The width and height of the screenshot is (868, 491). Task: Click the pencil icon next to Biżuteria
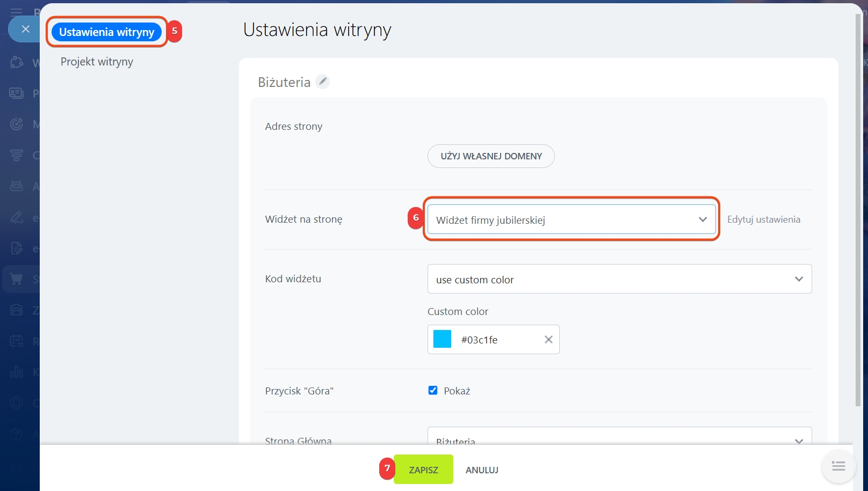[322, 82]
